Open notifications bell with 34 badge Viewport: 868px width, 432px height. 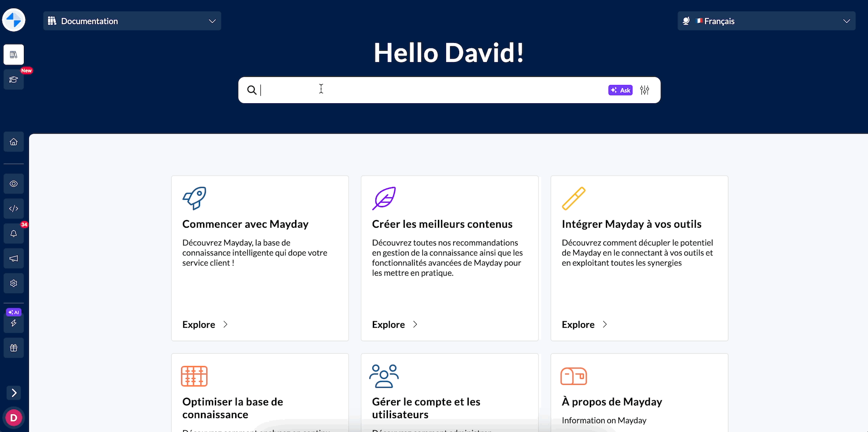point(13,234)
